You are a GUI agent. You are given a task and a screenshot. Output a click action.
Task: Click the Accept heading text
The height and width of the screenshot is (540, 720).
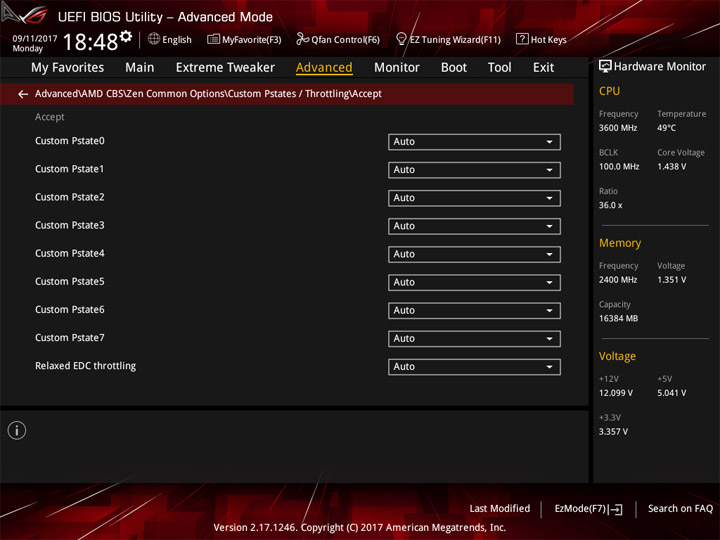[50, 117]
